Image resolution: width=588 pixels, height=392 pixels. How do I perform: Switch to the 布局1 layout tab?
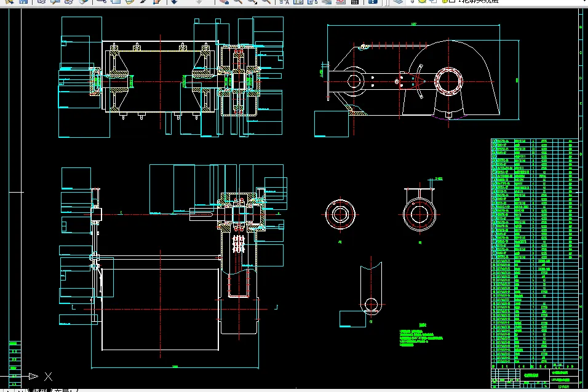pyautogui.click(x=64, y=390)
